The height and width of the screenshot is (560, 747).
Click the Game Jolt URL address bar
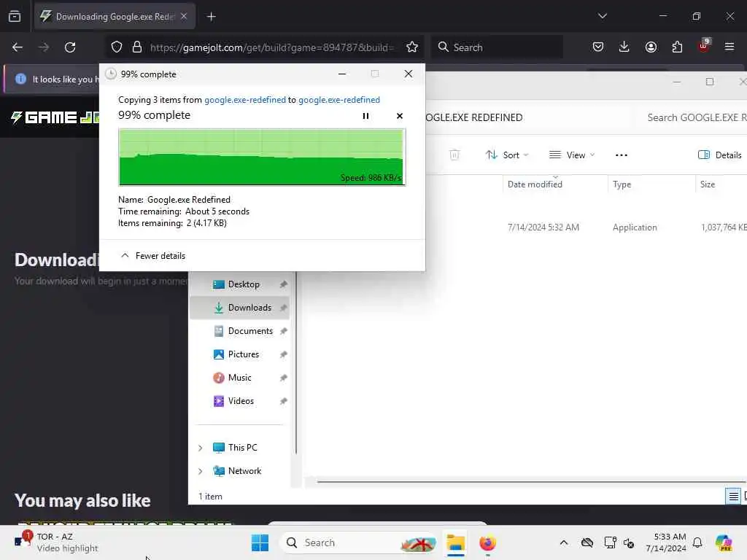(271, 47)
